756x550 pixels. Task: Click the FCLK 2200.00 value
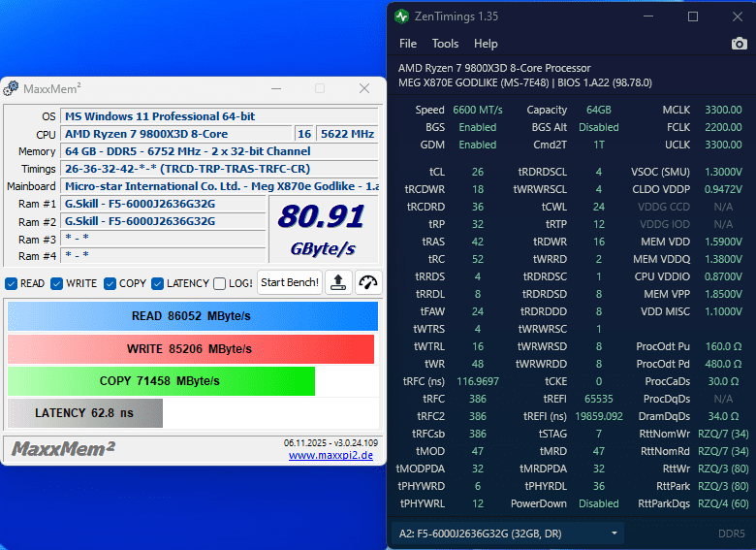(723, 127)
